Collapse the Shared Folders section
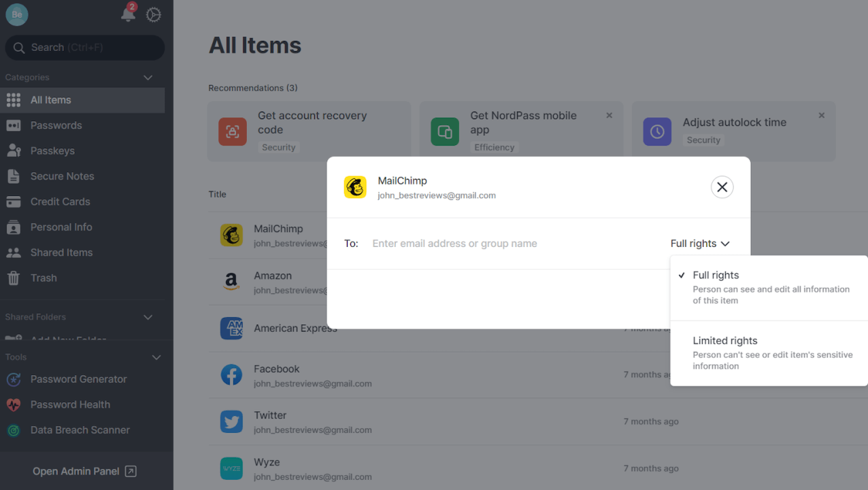This screenshot has width=868, height=490. pos(148,317)
